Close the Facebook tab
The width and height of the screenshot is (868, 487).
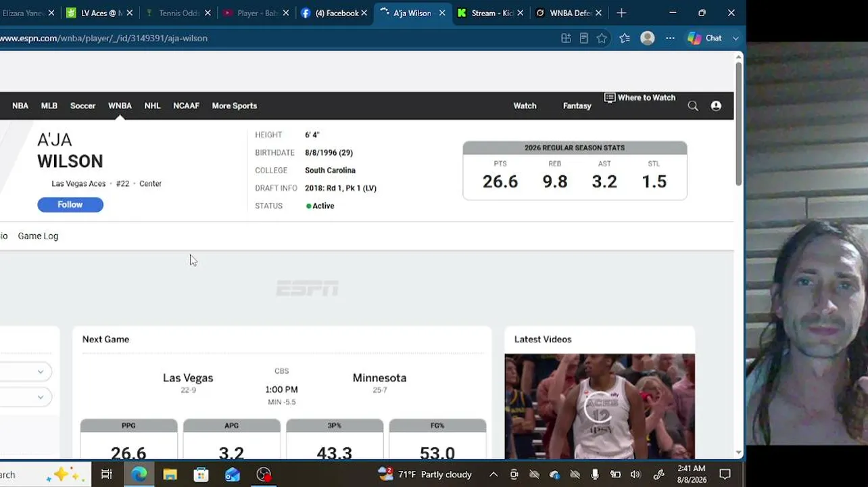[x=364, y=13]
